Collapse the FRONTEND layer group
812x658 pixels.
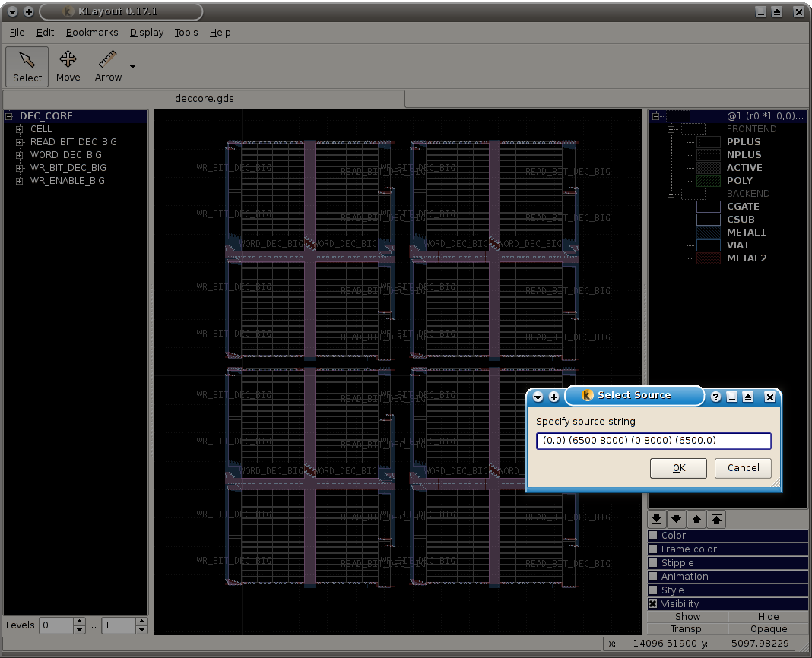(x=672, y=129)
